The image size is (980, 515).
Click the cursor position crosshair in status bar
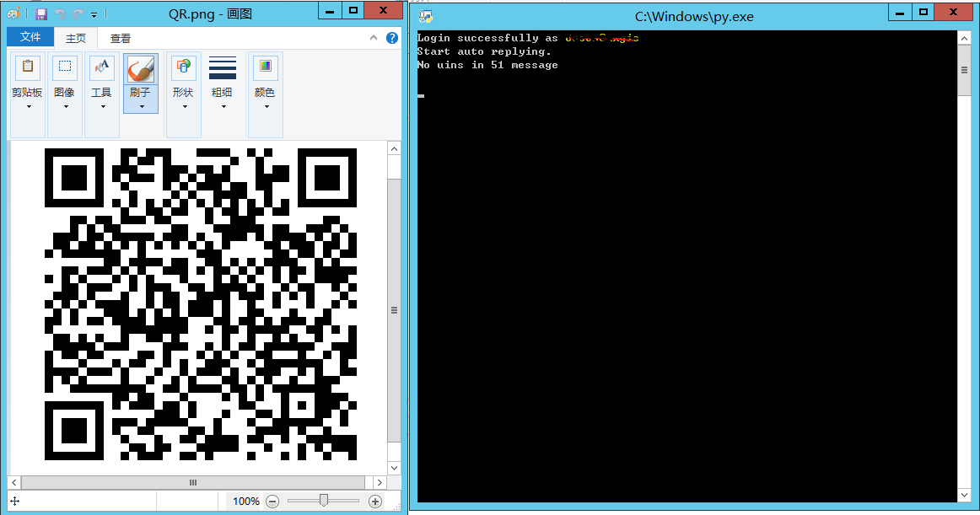pyautogui.click(x=15, y=502)
